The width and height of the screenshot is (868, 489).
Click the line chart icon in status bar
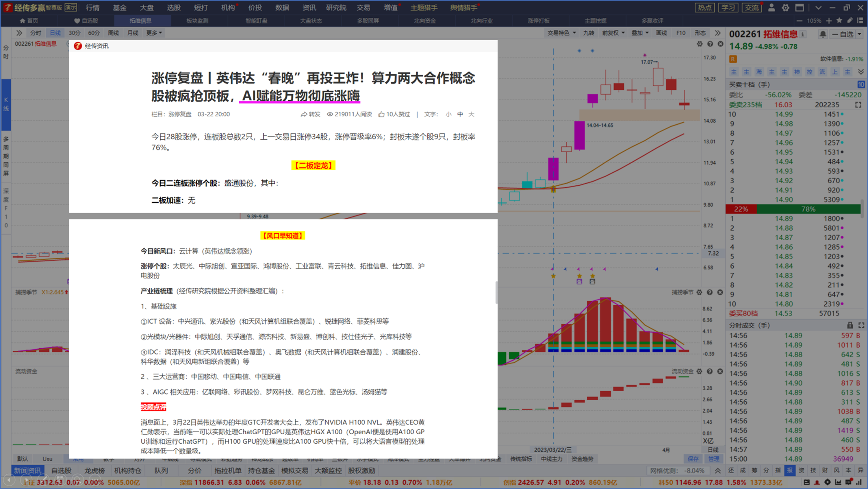pyautogui.click(x=838, y=482)
